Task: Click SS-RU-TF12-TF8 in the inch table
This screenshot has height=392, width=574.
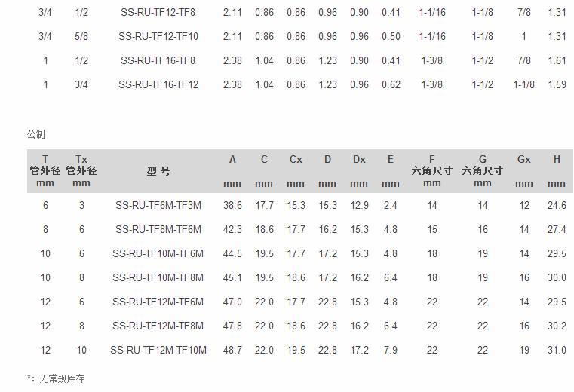Action: (x=158, y=12)
